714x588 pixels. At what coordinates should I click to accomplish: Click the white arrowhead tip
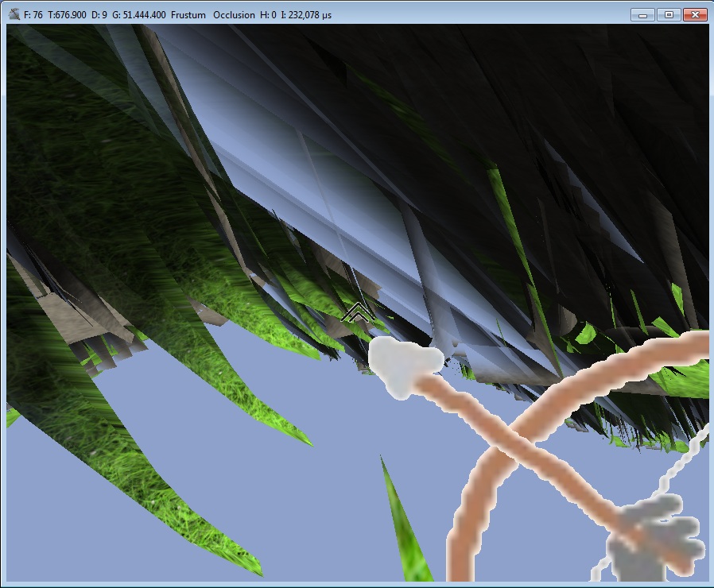click(403, 365)
